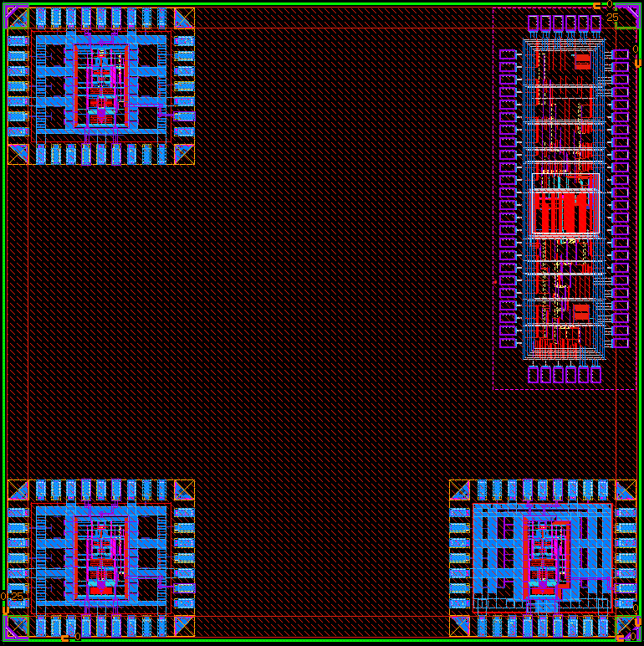Click the top-right corner cell of the bottom-left block
Viewport: 644px width, 646px height.
click(184, 490)
